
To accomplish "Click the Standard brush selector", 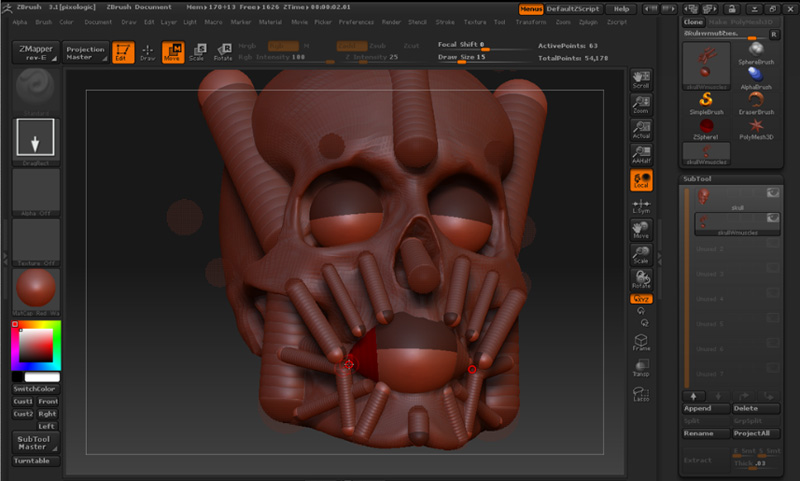I will click(x=35, y=90).
